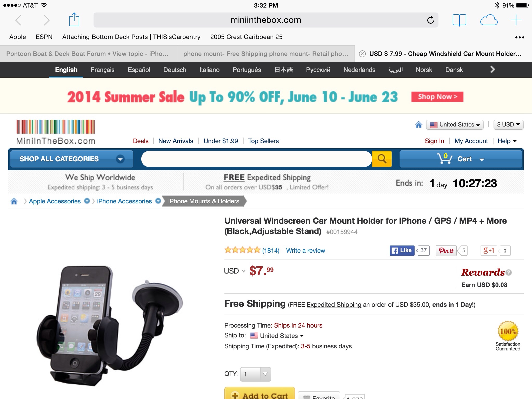Screen dimensions: 532x399
Task: Click into the site search field
Action: click(256, 158)
